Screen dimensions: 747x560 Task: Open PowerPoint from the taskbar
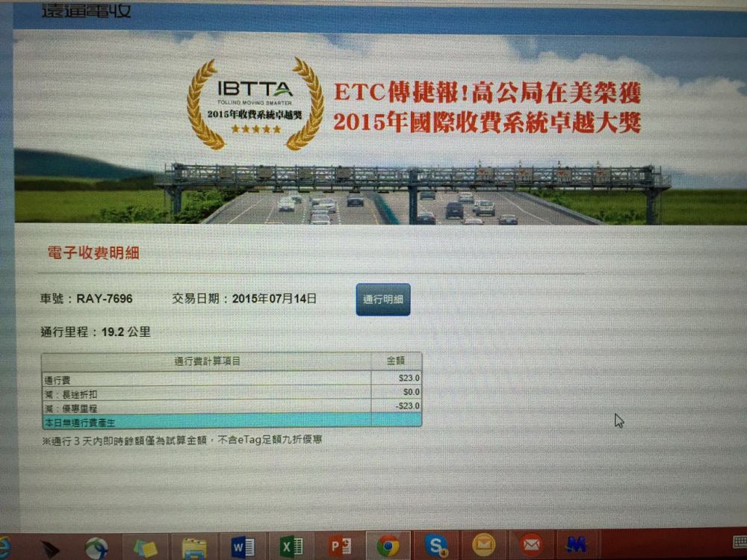pos(340,547)
